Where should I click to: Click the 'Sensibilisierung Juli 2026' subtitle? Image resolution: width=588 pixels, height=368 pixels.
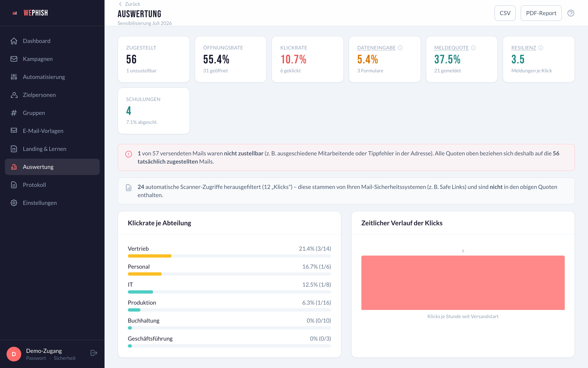[145, 23]
